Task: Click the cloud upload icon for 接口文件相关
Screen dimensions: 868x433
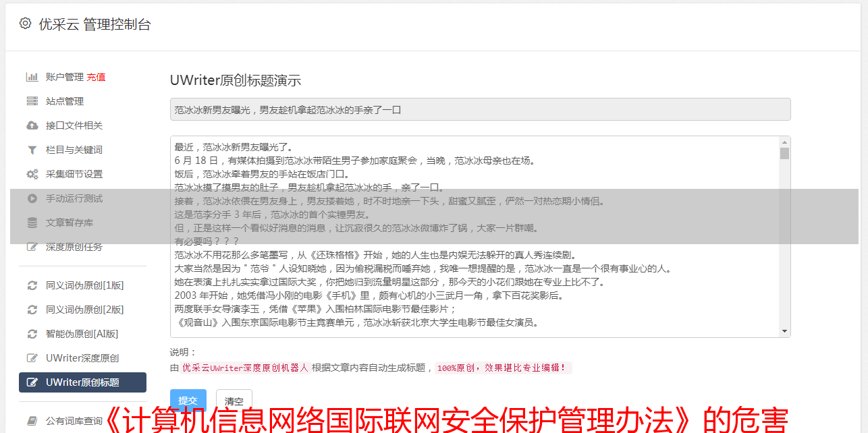Action: click(x=32, y=125)
